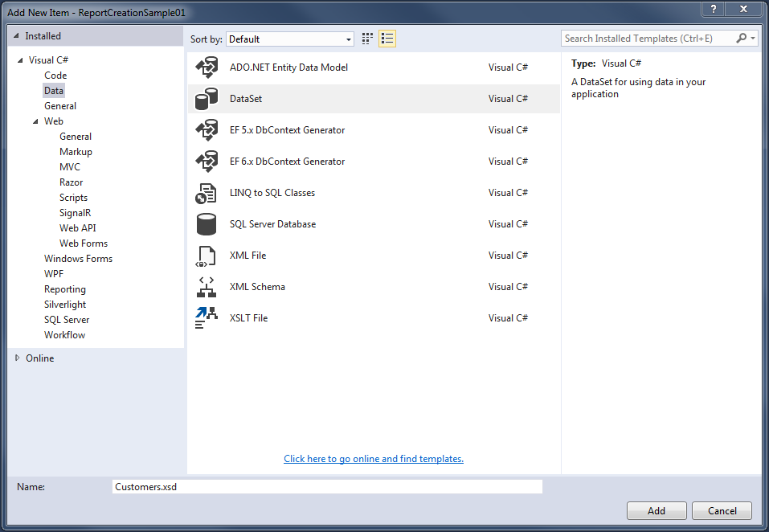The image size is (769, 532).
Task: Collapse the Visual C# tree node
Action: click(20, 60)
